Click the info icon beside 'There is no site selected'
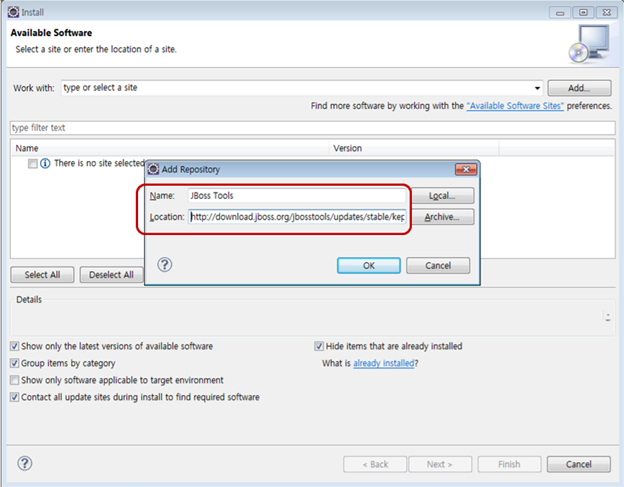This screenshot has height=487, width=624. click(45, 163)
